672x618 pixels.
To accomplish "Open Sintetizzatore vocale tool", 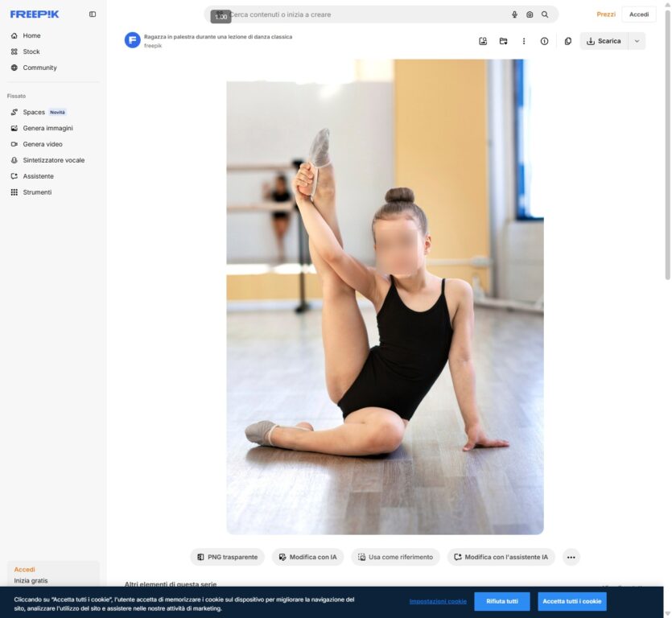I will (53, 160).
